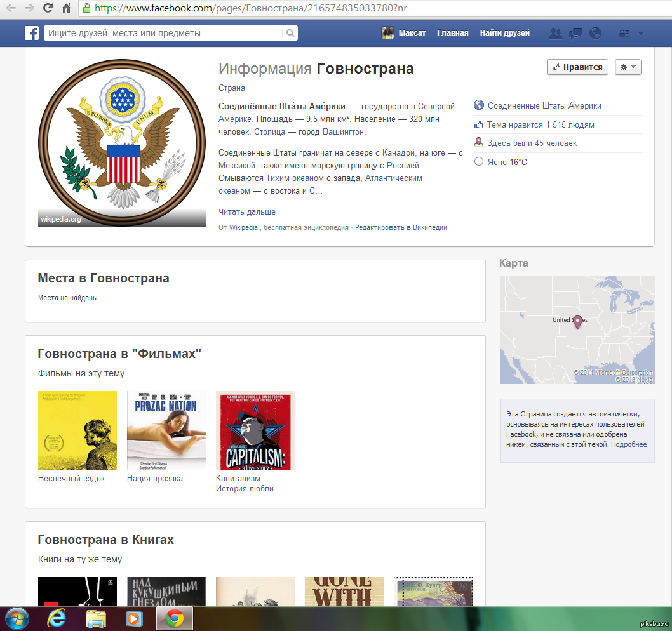Open the friend requests icon
672x631 pixels.
coord(556,33)
